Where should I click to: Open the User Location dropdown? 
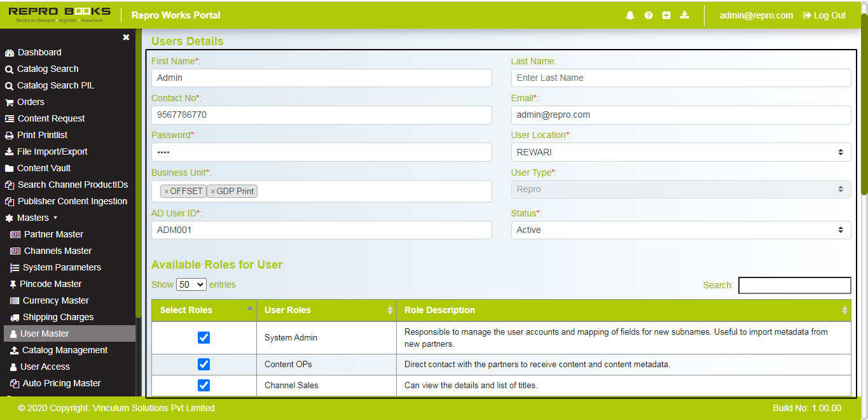(680, 152)
